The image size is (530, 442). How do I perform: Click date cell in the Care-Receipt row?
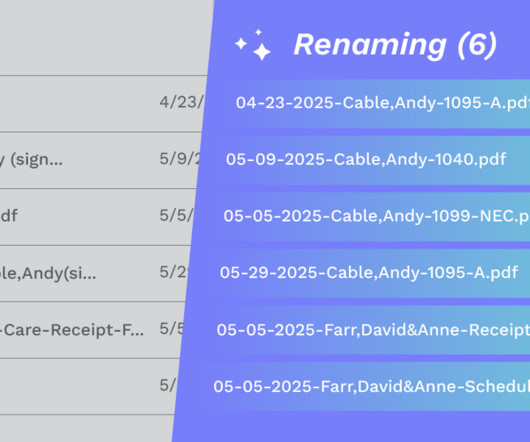pyautogui.click(x=172, y=329)
